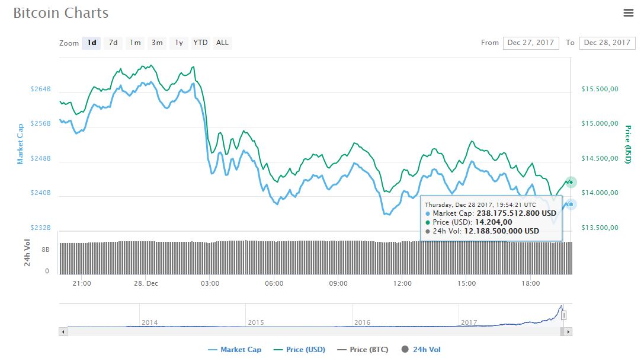Click the 8B volume axis label

tap(45, 250)
